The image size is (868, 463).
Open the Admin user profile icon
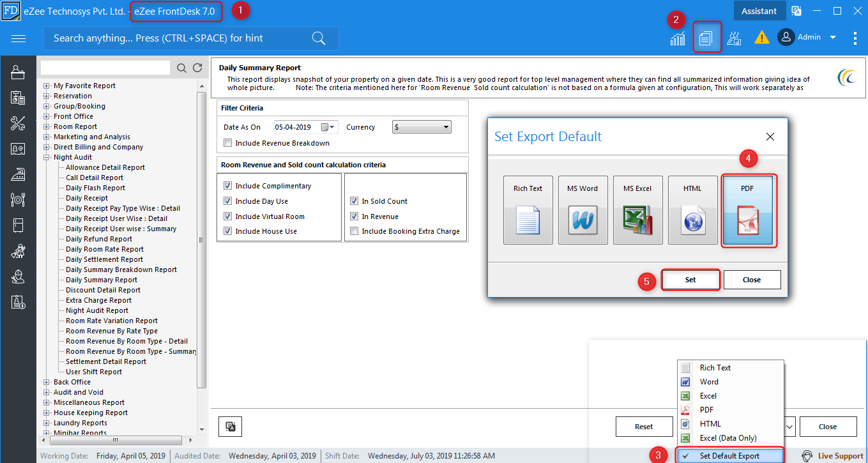point(786,37)
